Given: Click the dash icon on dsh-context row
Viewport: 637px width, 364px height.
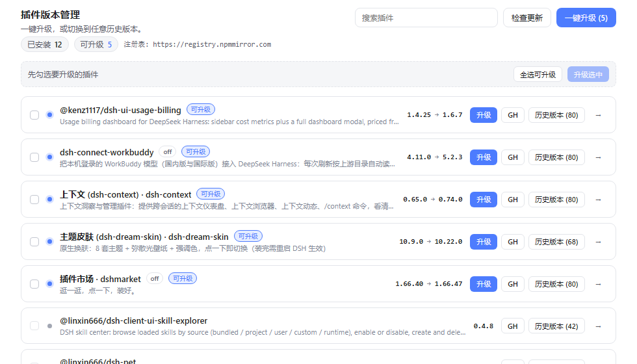Looking at the screenshot, I should [x=598, y=200].
